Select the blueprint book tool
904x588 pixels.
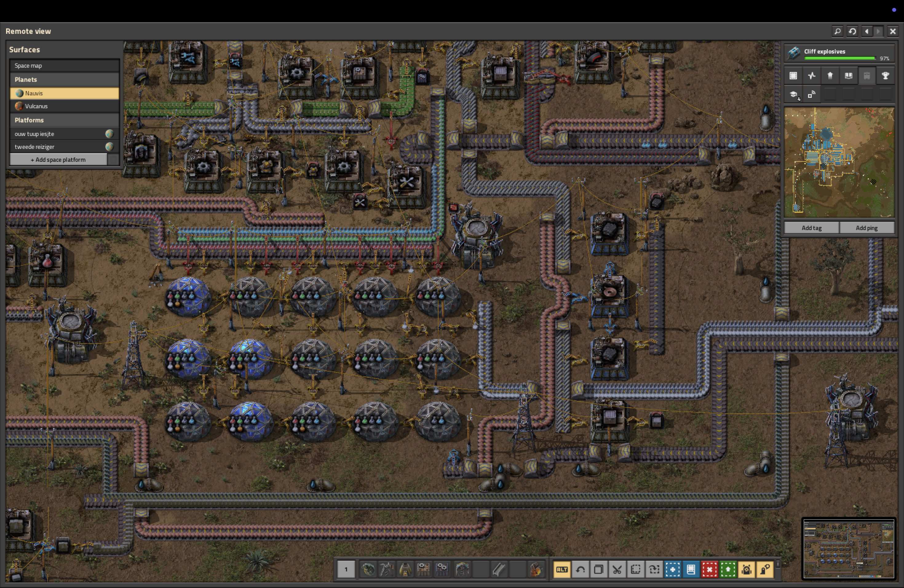click(x=691, y=569)
